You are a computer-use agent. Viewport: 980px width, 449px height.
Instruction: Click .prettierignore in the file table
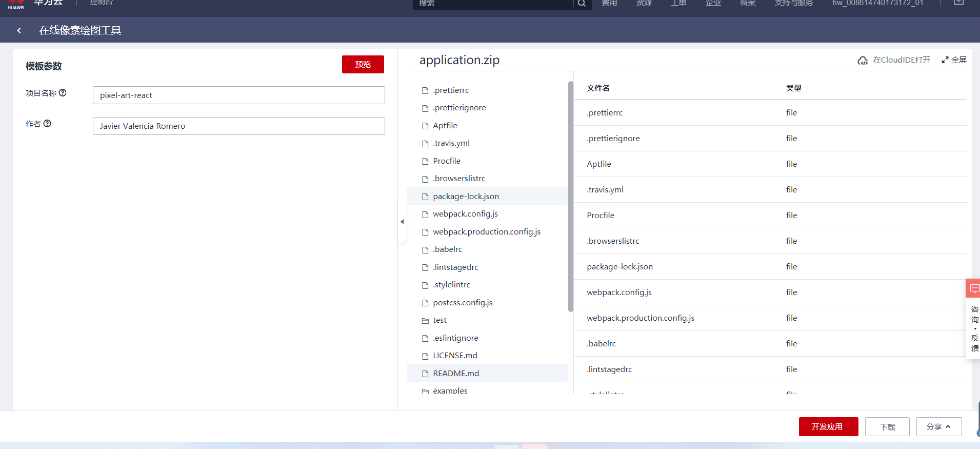613,138
